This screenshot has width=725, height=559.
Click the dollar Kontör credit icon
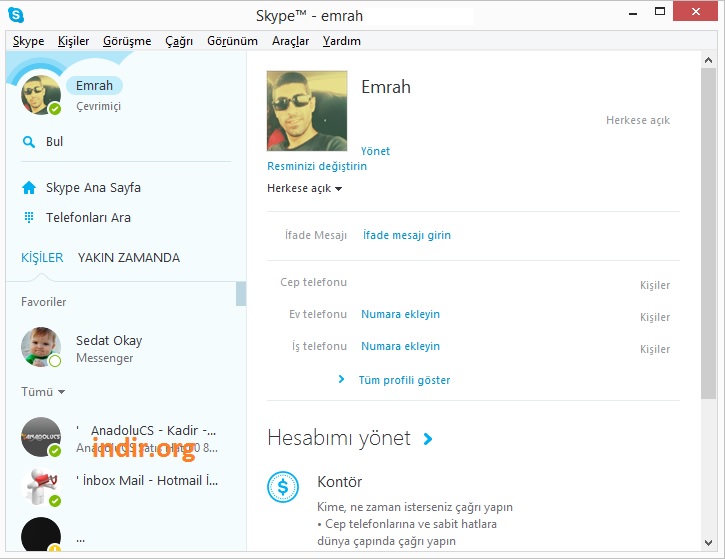(x=283, y=487)
